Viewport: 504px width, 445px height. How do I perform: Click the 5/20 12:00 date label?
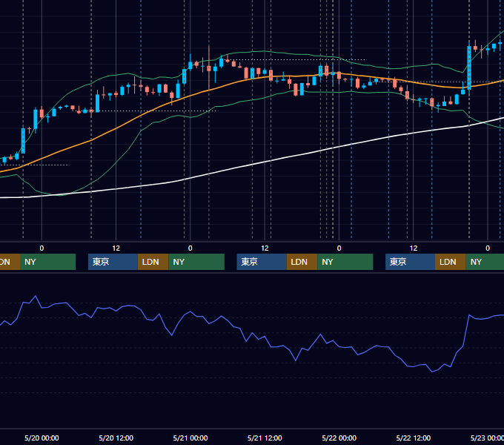116,438
